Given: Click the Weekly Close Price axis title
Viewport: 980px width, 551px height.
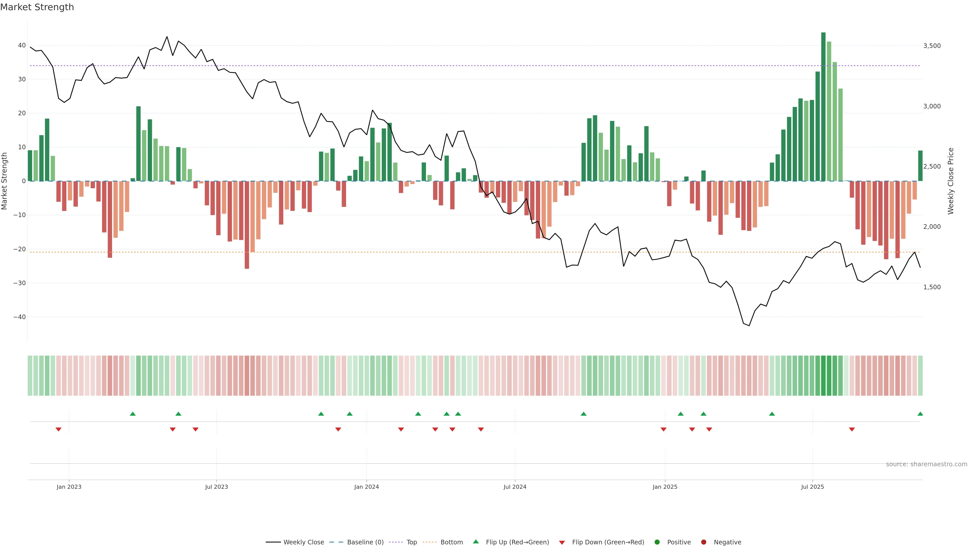Looking at the screenshot, I should click(951, 181).
